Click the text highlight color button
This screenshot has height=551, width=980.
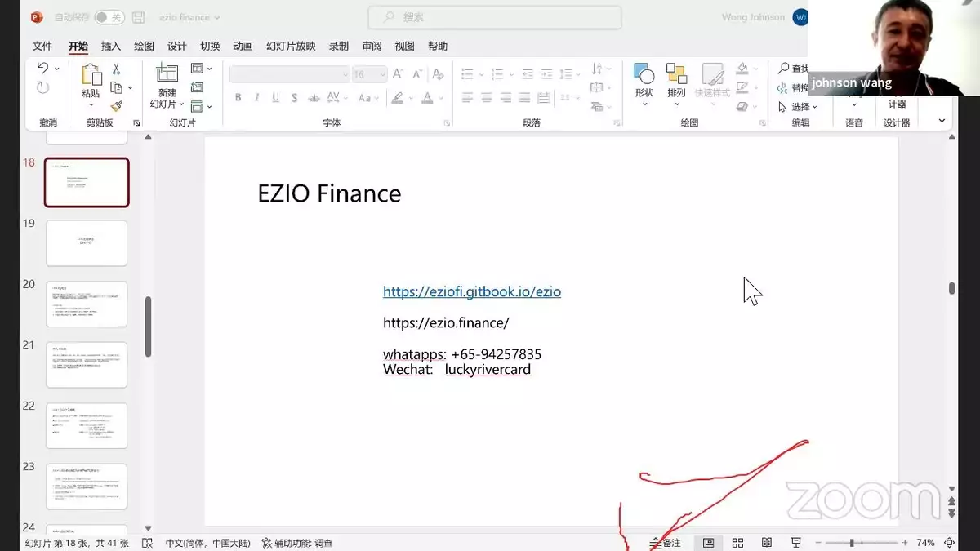pos(398,98)
